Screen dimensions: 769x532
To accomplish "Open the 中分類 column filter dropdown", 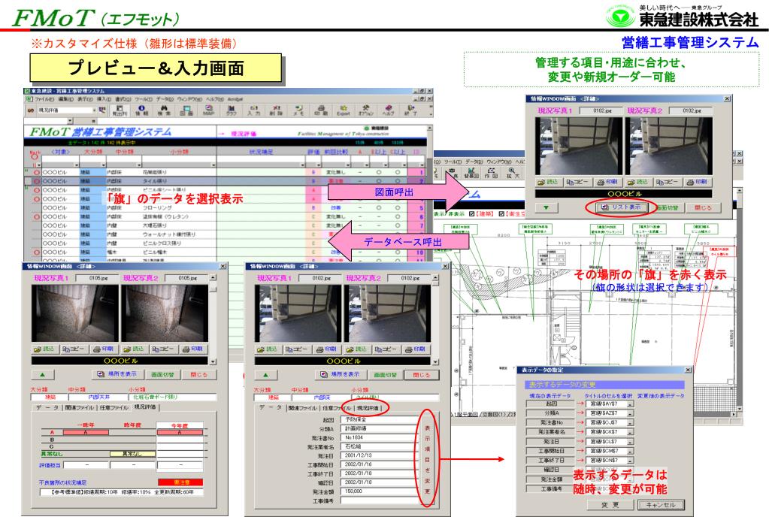I will coord(139,165).
